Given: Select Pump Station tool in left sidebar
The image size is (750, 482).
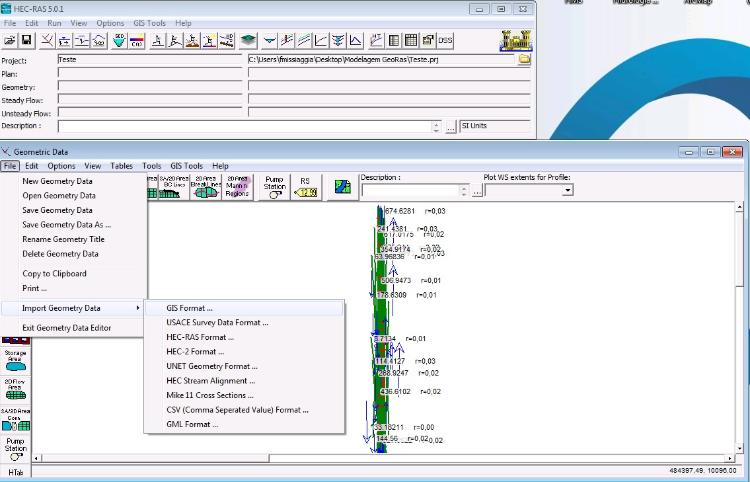Looking at the screenshot, I should [16, 449].
